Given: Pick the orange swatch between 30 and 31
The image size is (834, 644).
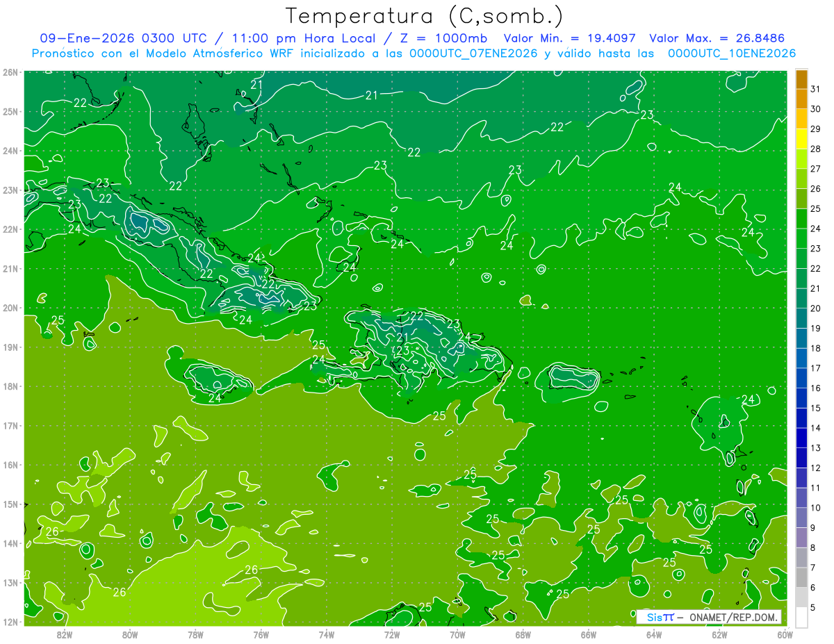Looking at the screenshot, I should click(x=801, y=99).
